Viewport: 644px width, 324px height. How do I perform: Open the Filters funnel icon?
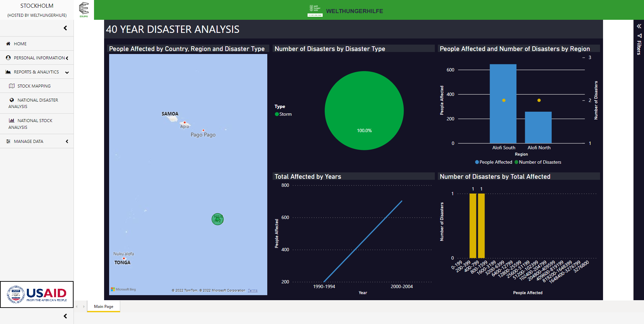pyautogui.click(x=639, y=36)
